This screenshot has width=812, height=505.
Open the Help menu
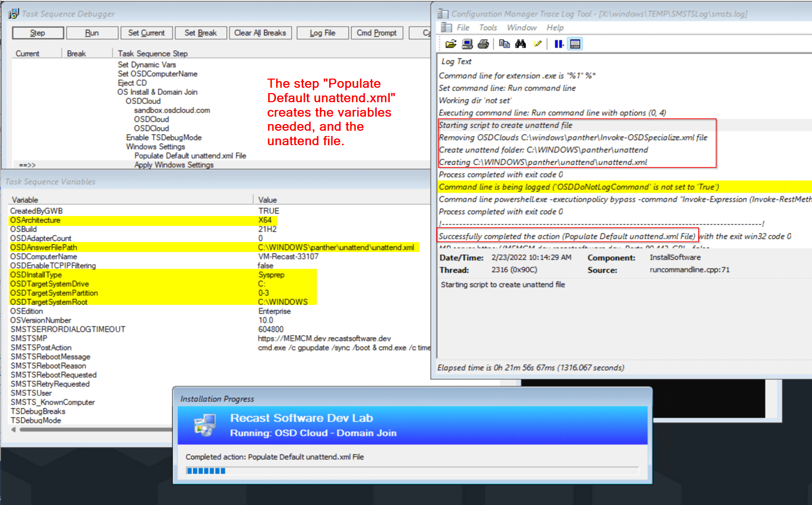pos(555,27)
